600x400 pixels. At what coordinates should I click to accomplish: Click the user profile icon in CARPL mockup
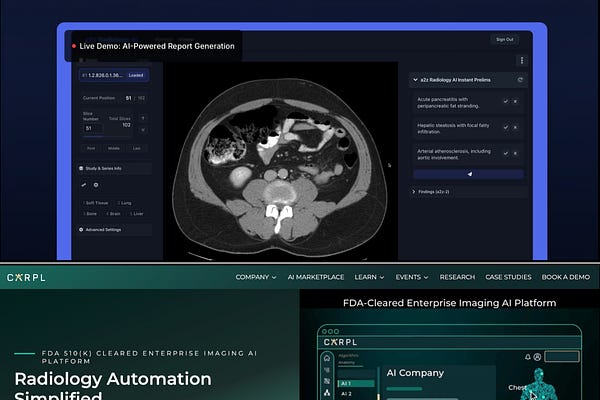[x=537, y=357]
